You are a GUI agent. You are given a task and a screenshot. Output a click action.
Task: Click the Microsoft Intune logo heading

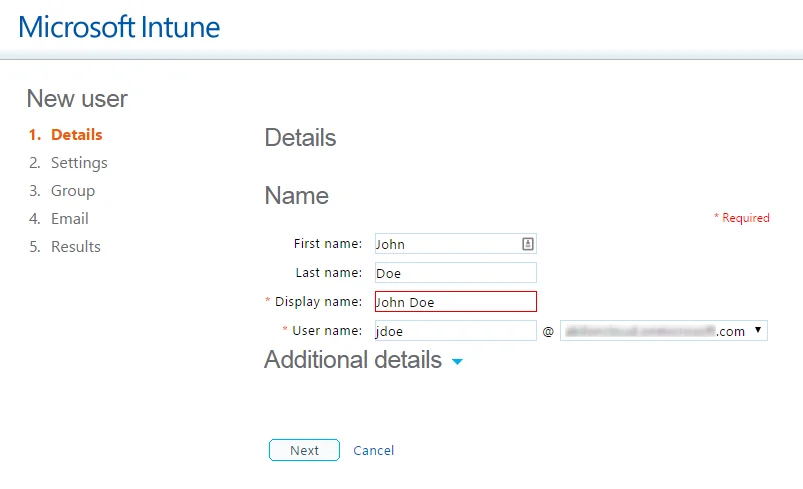pyautogui.click(x=119, y=27)
